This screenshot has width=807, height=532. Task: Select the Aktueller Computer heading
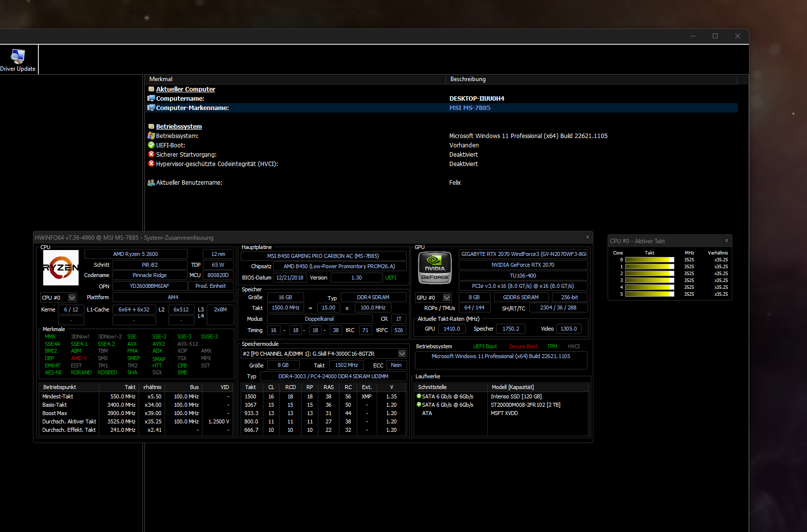[186, 89]
